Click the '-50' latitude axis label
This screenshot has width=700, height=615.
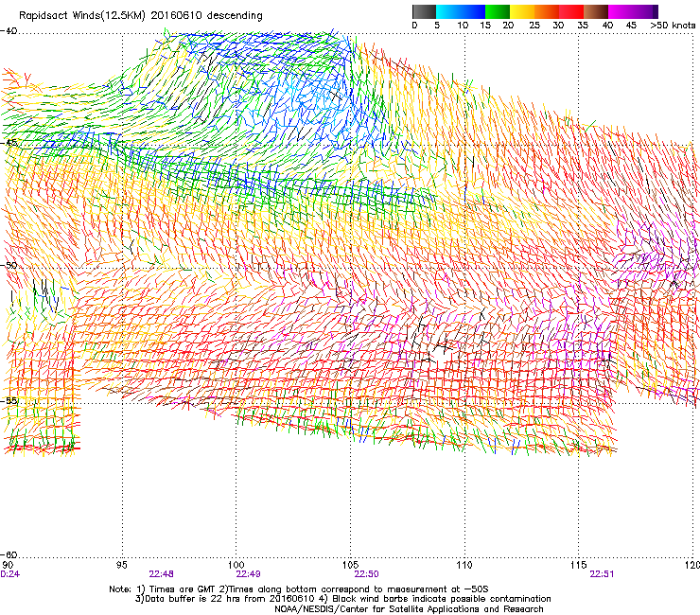click(9, 265)
